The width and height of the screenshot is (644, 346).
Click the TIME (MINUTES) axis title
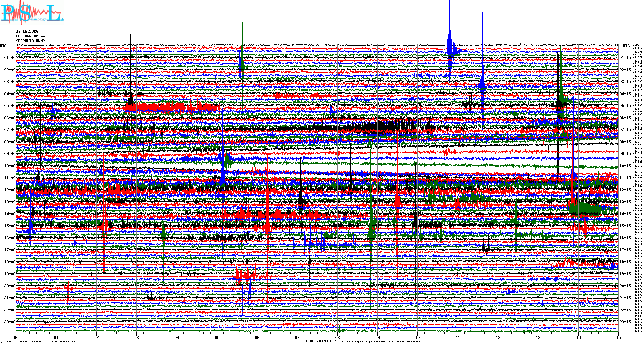(x=321, y=341)
